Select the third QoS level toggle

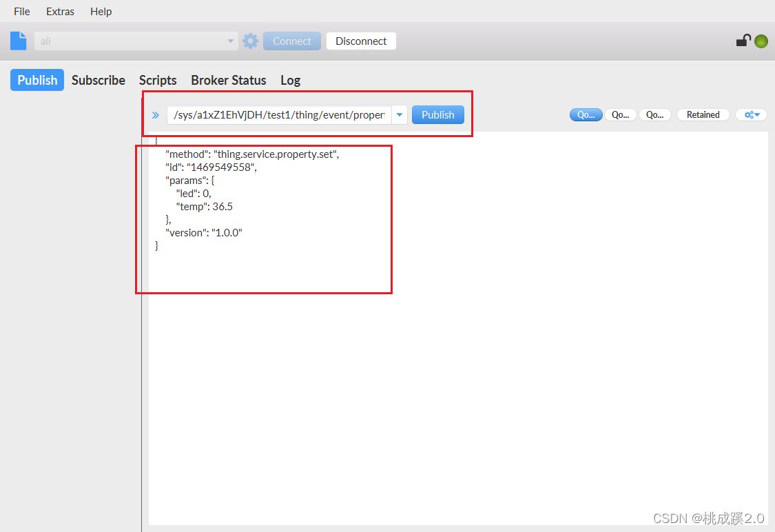point(655,114)
